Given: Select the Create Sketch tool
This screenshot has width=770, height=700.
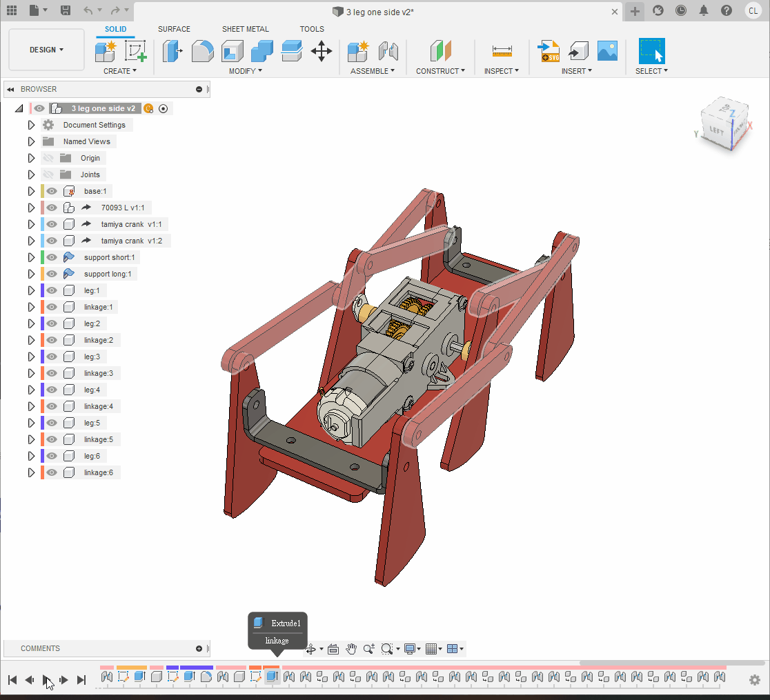Looking at the screenshot, I should point(136,51).
